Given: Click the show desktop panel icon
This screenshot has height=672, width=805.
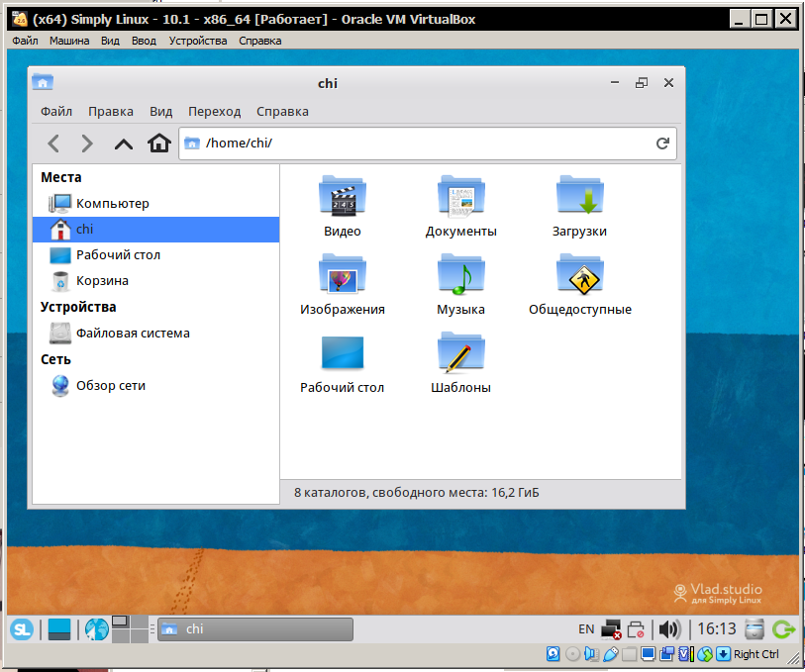Looking at the screenshot, I should [x=59, y=629].
